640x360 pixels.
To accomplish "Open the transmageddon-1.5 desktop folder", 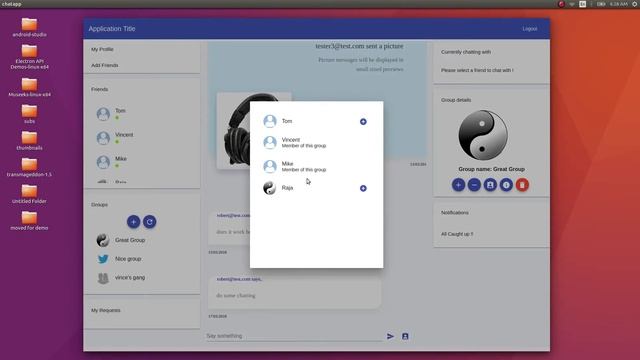I will click(x=29, y=167).
